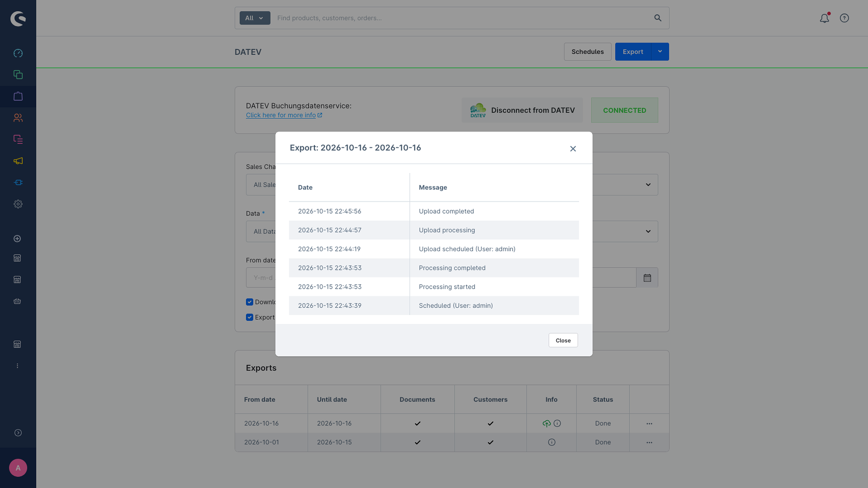Open the Orders shopping bag icon

(x=18, y=96)
